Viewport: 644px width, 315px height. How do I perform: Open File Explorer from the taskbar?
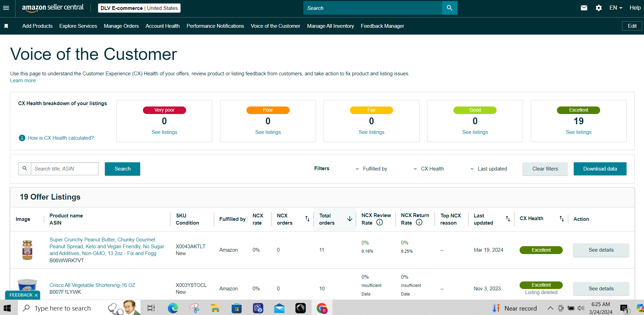(x=215, y=308)
